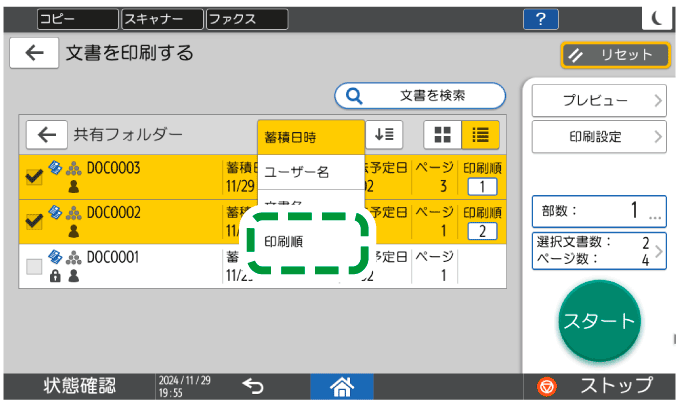This screenshot has width=683, height=404.
Task: Tap the return arrow in bottom bar
Action: click(253, 386)
